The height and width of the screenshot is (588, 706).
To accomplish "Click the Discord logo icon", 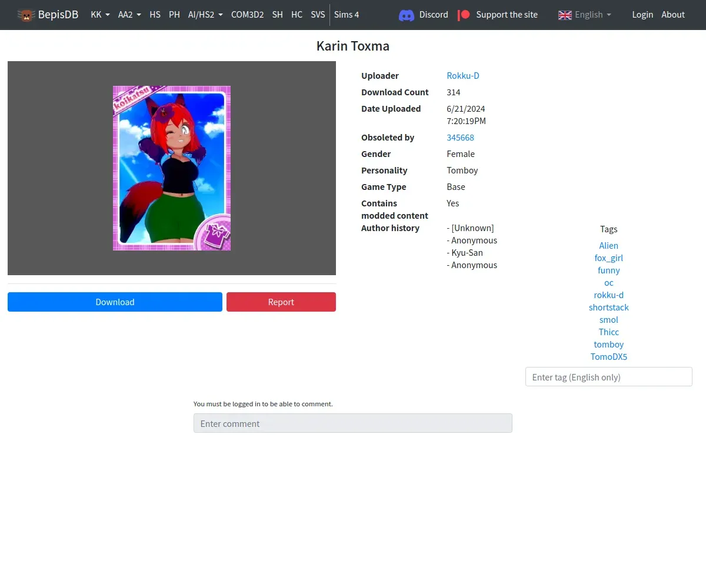I will (407, 15).
